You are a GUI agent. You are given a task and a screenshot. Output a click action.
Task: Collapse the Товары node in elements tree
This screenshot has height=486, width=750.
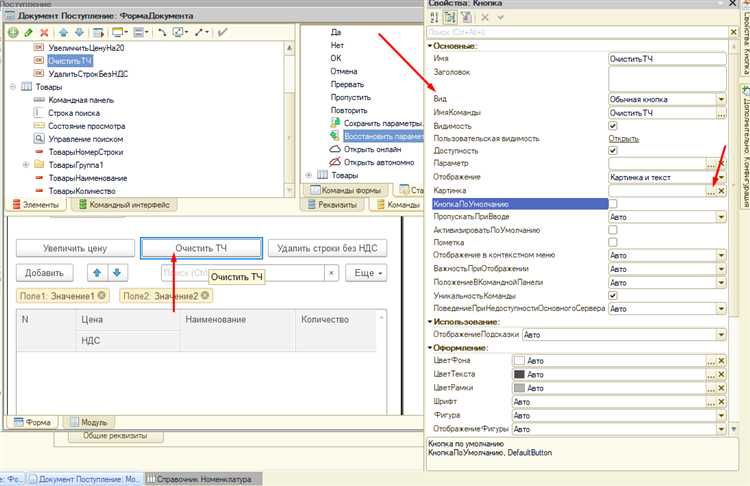click(13, 87)
